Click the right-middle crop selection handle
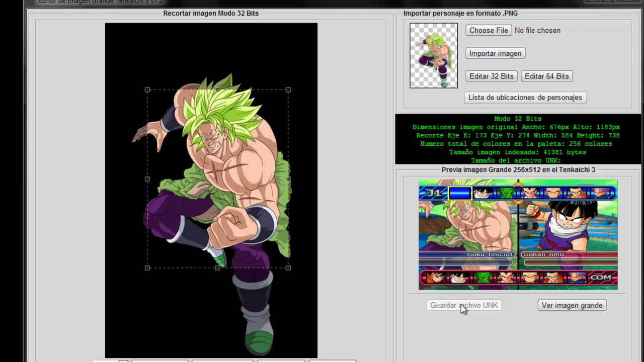Viewport: 644px width, 362px height. pos(288,179)
